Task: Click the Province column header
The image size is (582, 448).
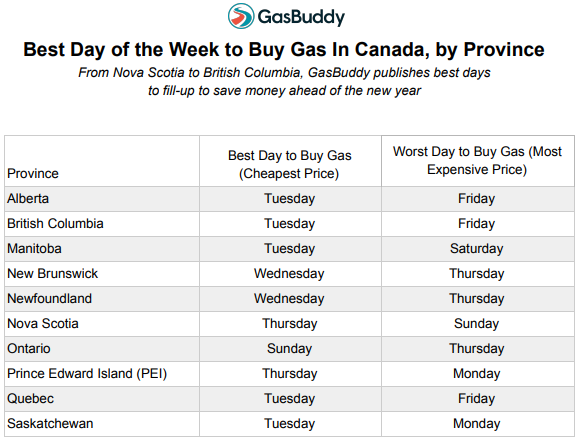Action: click(102, 161)
